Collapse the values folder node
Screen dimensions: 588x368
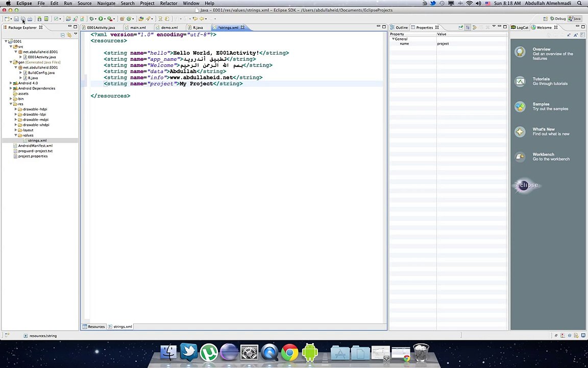16,135
